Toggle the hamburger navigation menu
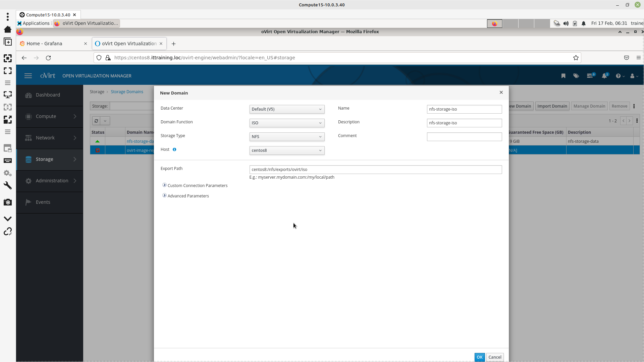This screenshot has width=644, height=362. (28, 76)
